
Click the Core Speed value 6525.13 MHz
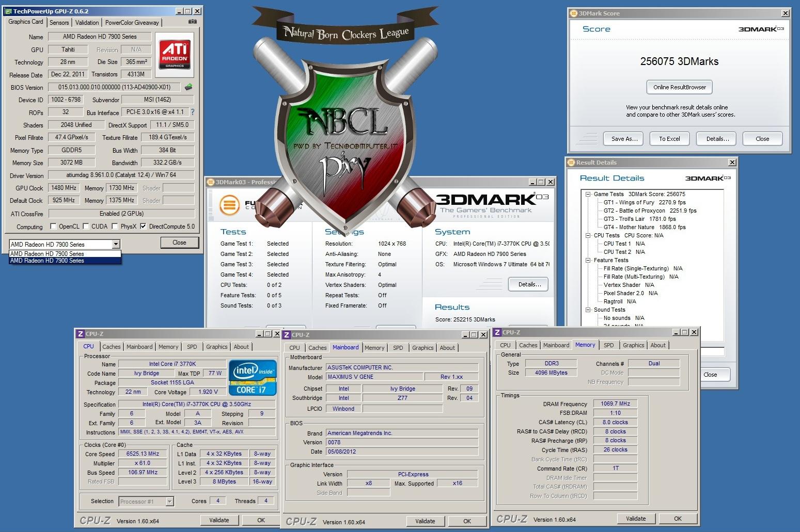(x=143, y=454)
